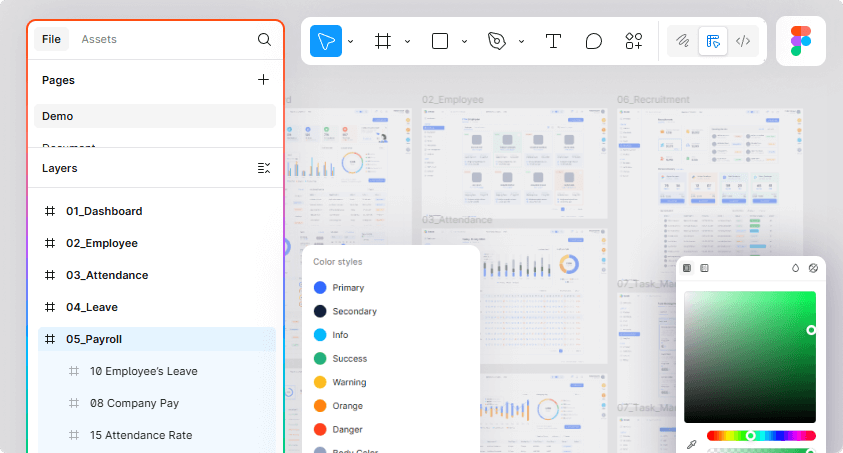Click the Danger color style swatch

[x=320, y=429]
